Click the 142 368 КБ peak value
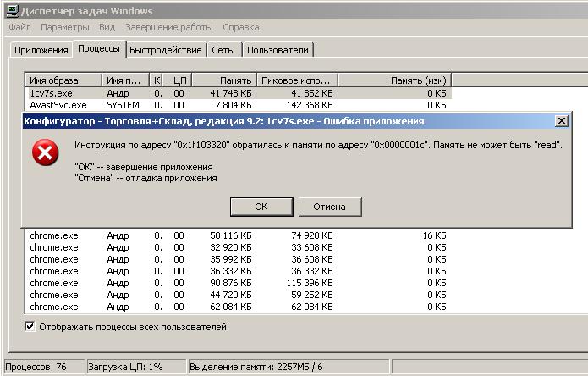 pyautogui.click(x=310, y=105)
